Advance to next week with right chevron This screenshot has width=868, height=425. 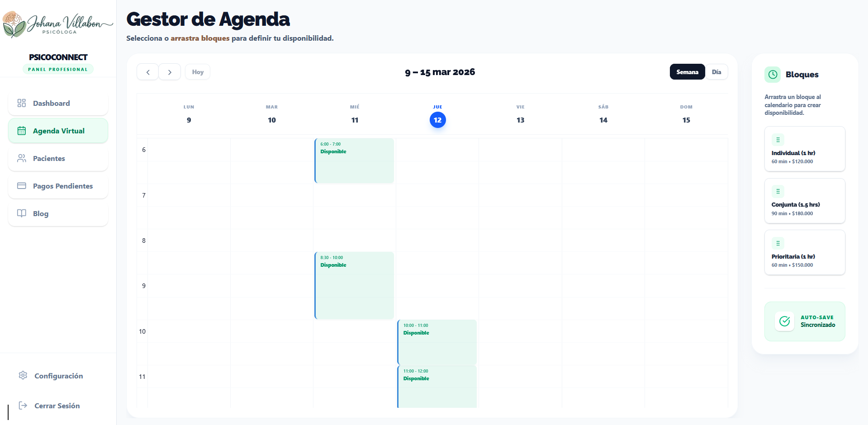[170, 72]
